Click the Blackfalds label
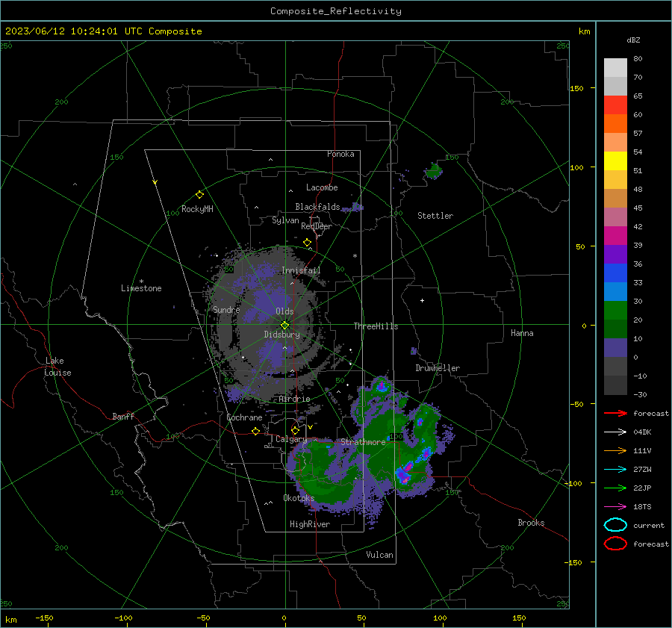Image resolution: width=672 pixels, height=628 pixels. [x=317, y=207]
